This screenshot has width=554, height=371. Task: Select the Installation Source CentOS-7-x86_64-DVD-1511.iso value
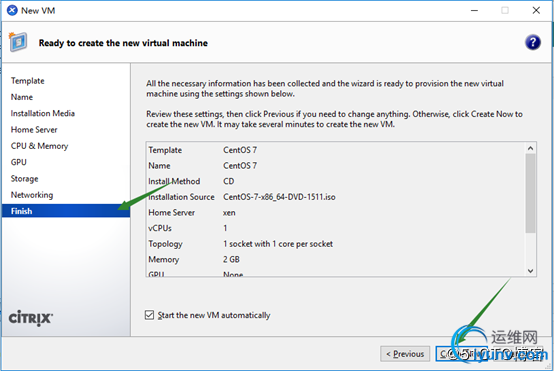point(279,197)
